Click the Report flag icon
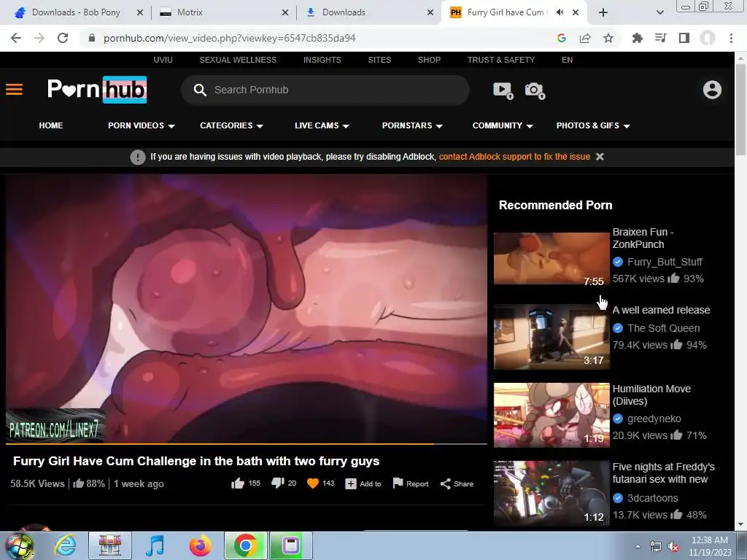747x560 pixels. (398, 484)
